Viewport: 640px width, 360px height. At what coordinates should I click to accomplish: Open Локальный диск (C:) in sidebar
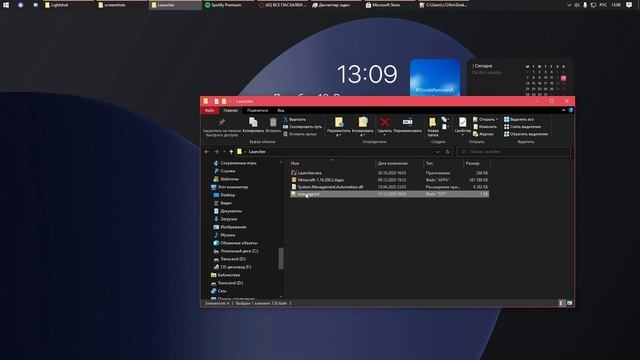pyautogui.click(x=236, y=251)
